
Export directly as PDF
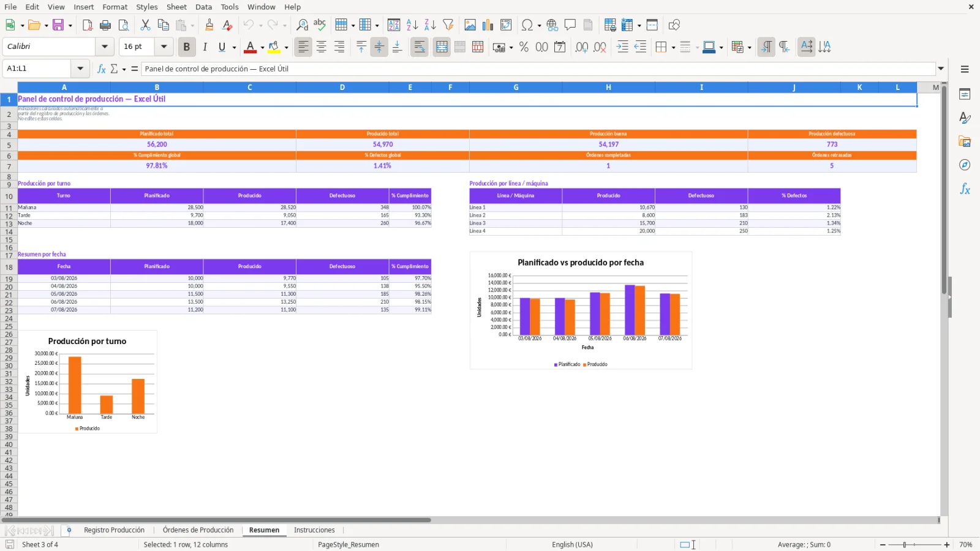click(x=88, y=25)
